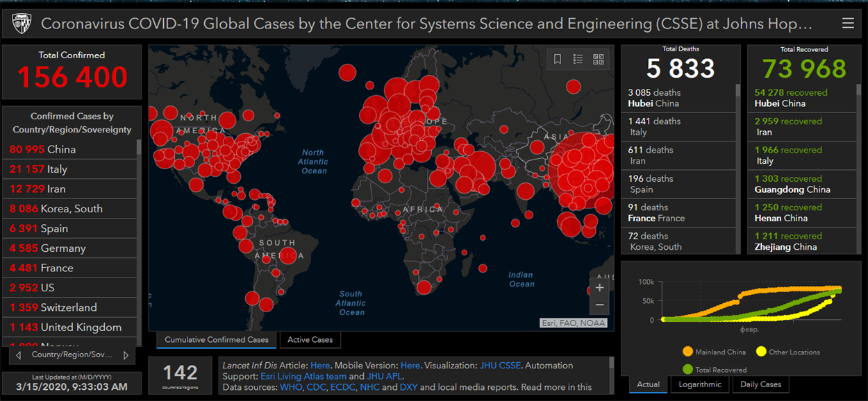Click the 1 441 deaths Italy entry
The width and height of the screenshot is (868, 401).
pos(678,127)
